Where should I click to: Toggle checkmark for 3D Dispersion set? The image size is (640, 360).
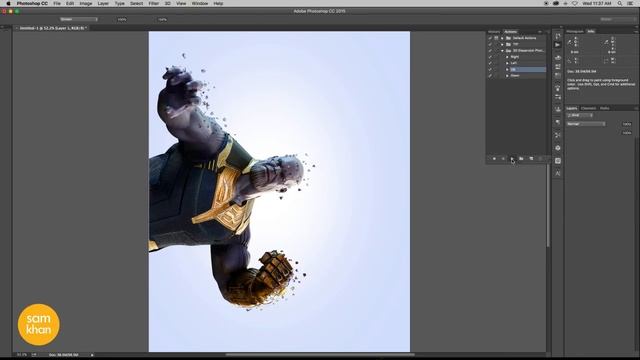pyautogui.click(x=490, y=51)
